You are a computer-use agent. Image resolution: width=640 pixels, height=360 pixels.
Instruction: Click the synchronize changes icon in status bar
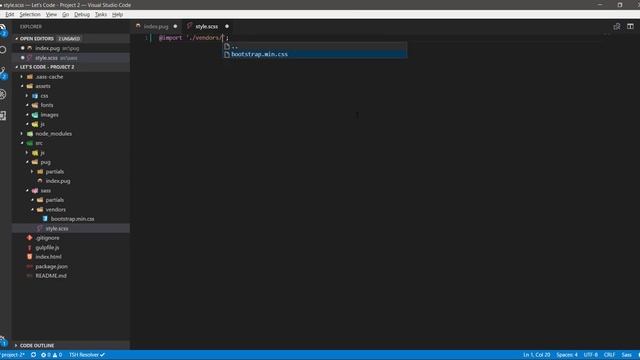coord(33,355)
